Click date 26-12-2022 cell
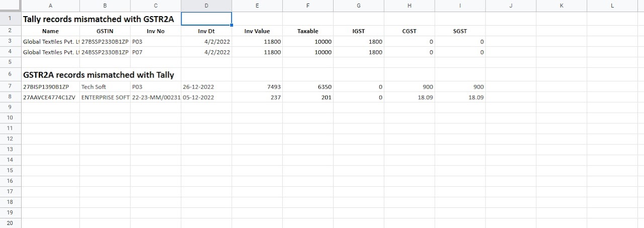This screenshot has width=644, height=228. click(x=206, y=87)
